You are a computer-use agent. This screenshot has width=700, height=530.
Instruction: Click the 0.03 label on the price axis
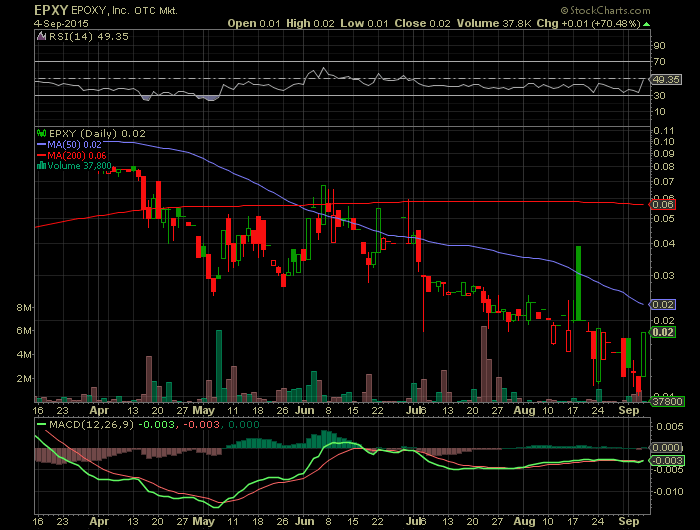click(x=663, y=275)
